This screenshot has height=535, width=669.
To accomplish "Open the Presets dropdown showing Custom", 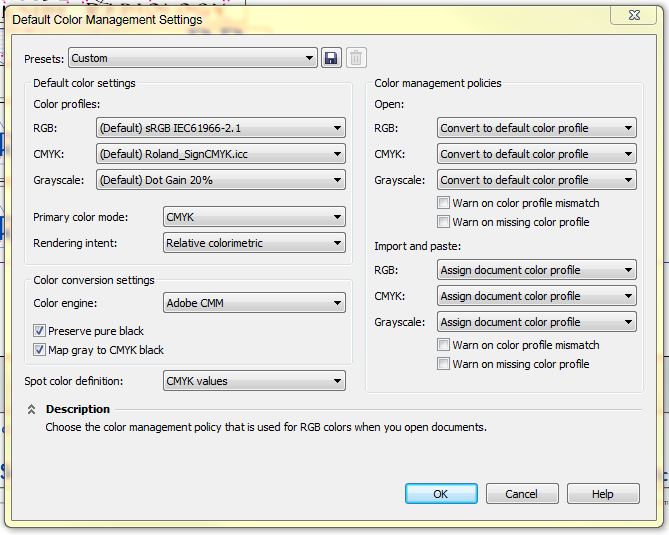I will [192, 58].
